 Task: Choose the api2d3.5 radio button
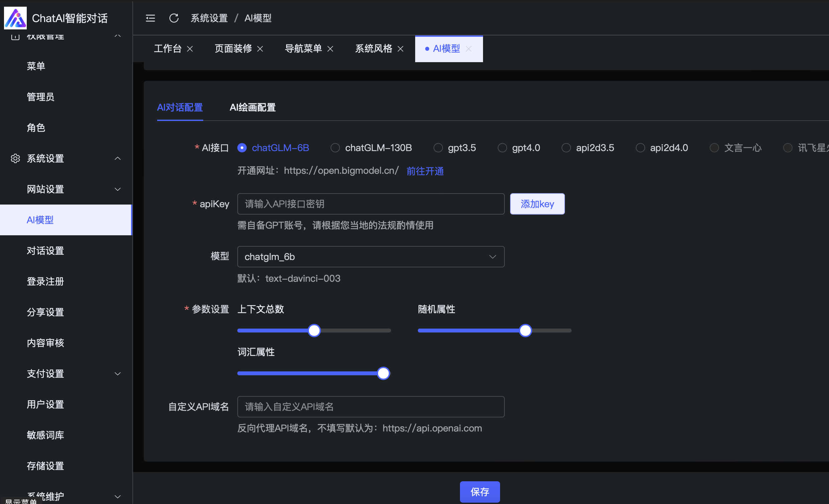pyautogui.click(x=566, y=148)
